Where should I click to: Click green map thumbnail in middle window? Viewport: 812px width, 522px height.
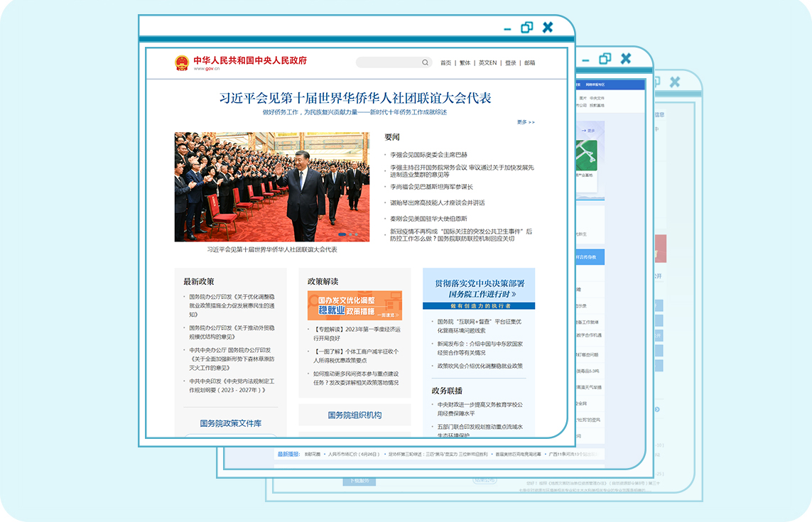pyautogui.click(x=587, y=156)
